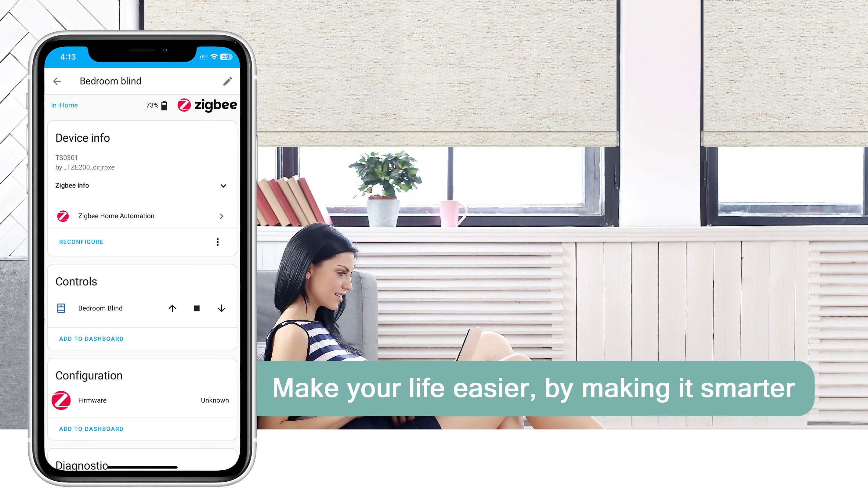Tap the back navigation arrow icon

click(x=57, y=81)
